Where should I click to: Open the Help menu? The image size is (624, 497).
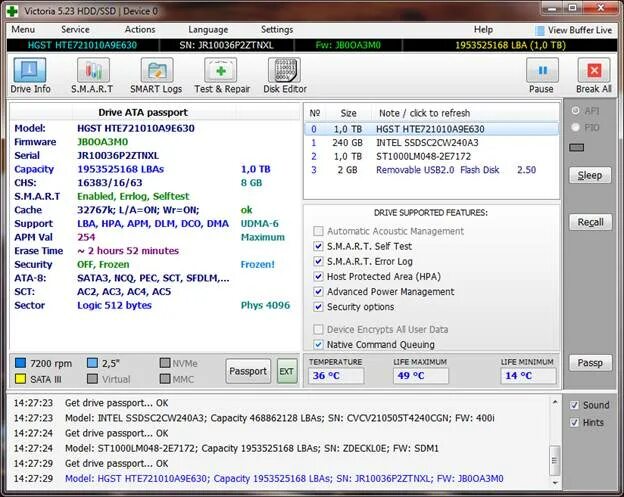click(x=483, y=29)
